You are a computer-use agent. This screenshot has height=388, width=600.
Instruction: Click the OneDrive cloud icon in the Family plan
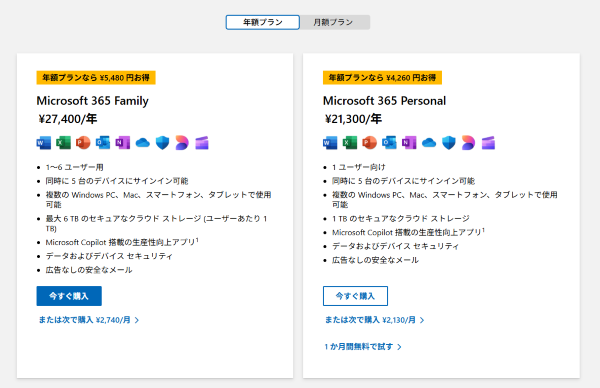coord(143,143)
